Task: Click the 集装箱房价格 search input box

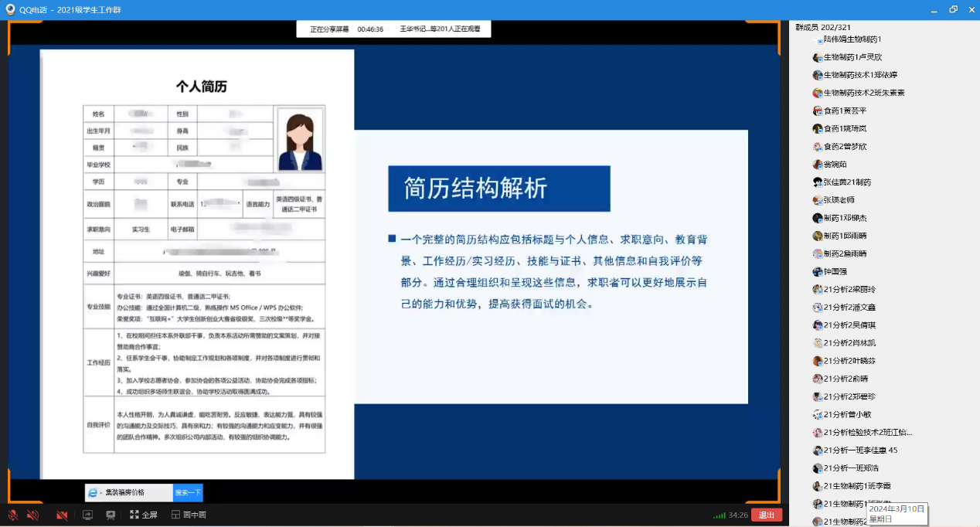Action: click(131, 492)
